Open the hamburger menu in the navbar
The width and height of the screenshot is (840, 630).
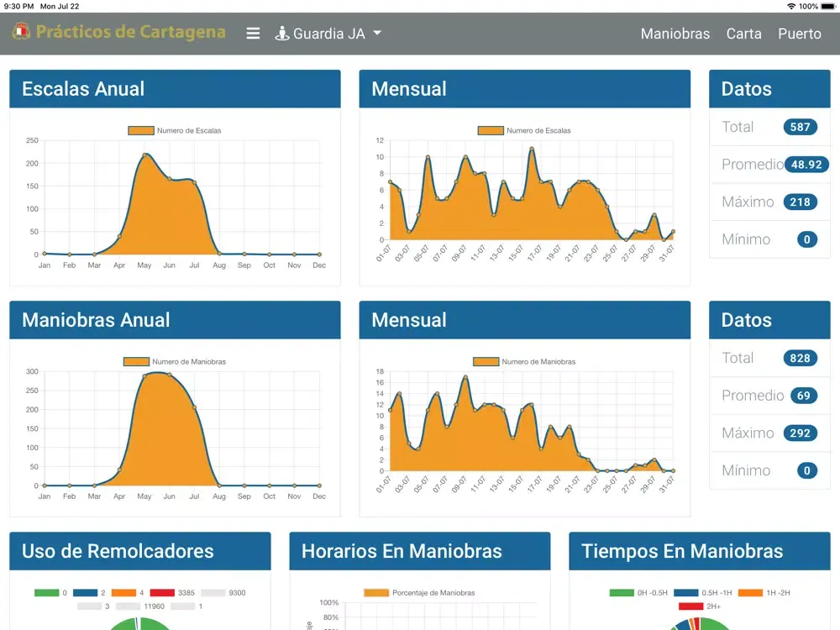pyautogui.click(x=253, y=34)
